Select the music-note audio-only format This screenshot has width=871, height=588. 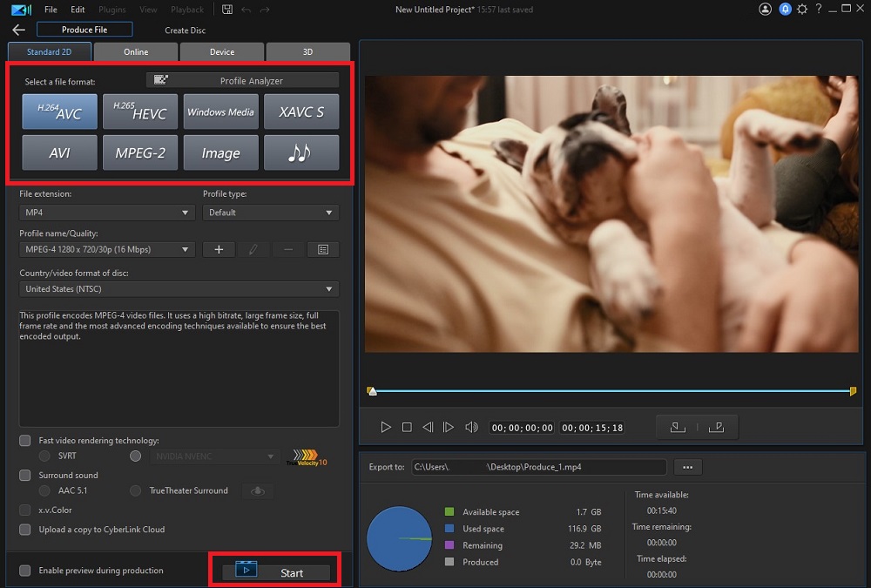point(301,152)
